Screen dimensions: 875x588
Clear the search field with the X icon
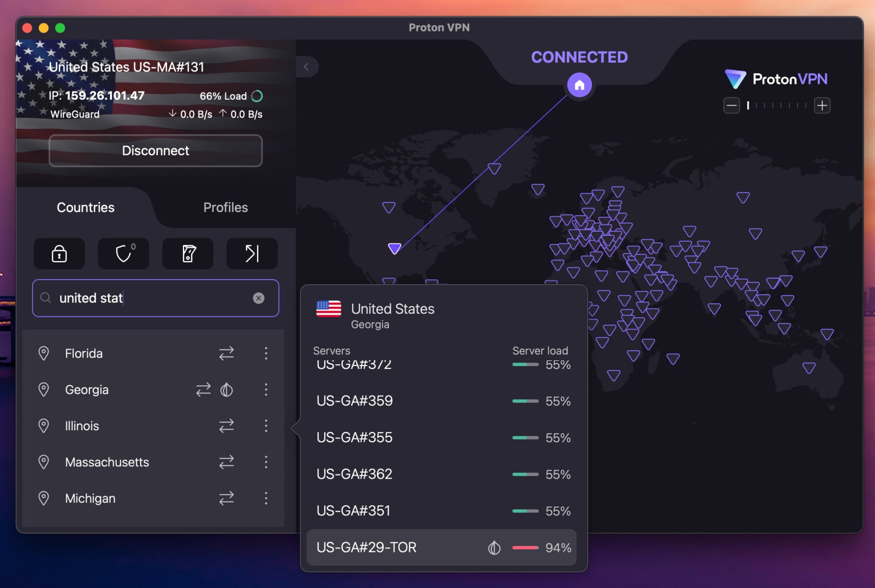click(x=258, y=298)
